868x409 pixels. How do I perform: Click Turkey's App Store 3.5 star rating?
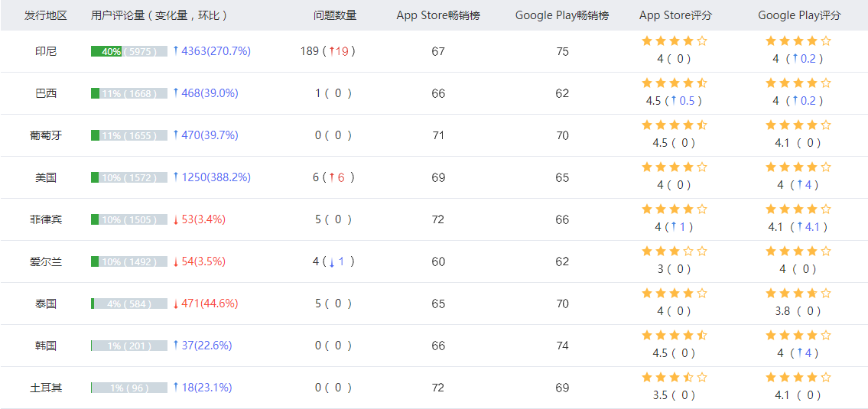(x=675, y=378)
